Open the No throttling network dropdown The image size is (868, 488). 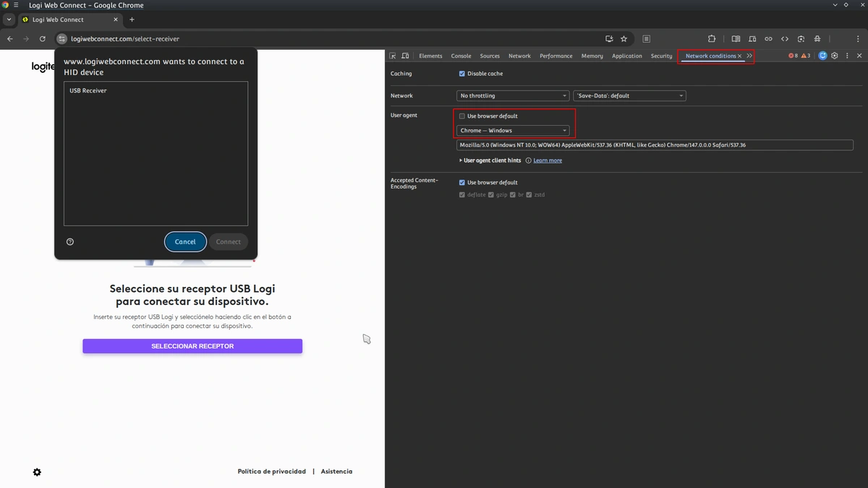coord(513,95)
